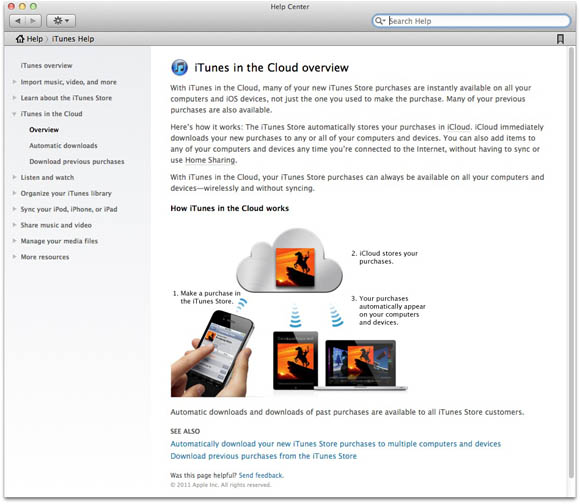Click 'Make a purchase in the iTunes Store' caption
The image size is (580, 504).
[x=206, y=297]
